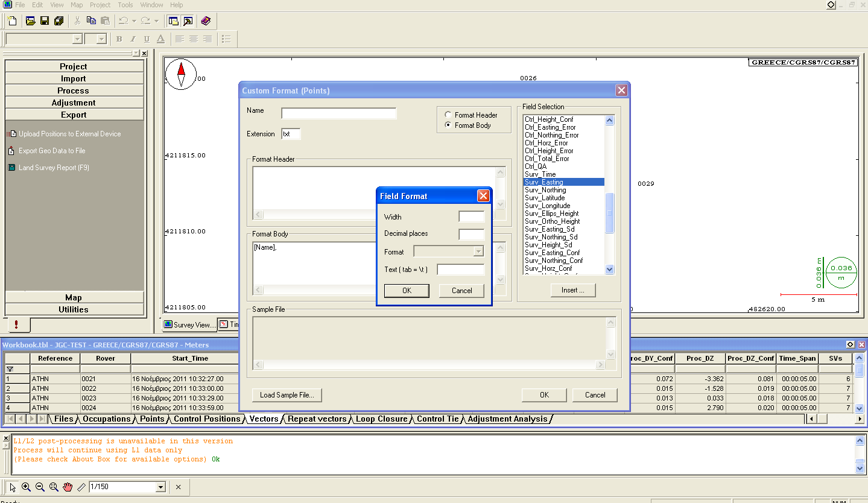Open the Tools menu
Image resolution: width=868 pixels, height=503 pixels.
125,5
